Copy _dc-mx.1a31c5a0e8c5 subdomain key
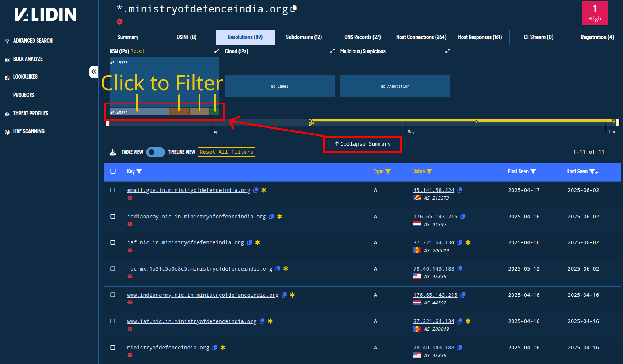 (x=278, y=269)
